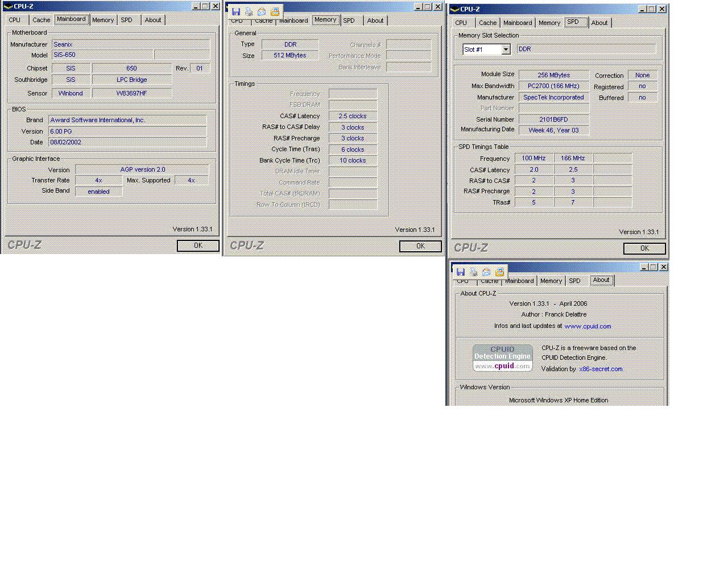Close the SPD CPU-Z window
Viewport: 728px width, 582px height.
point(662,9)
